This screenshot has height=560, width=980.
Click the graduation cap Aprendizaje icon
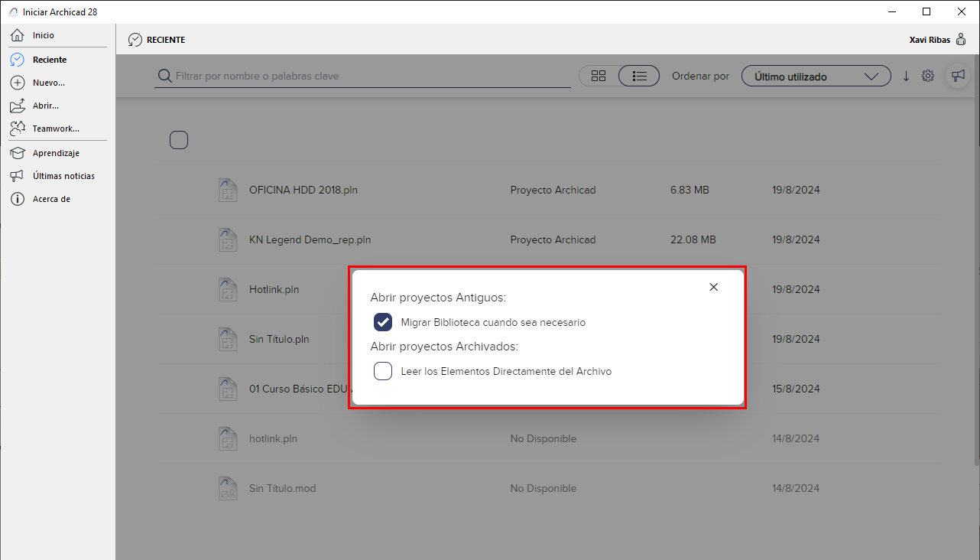[x=18, y=153]
